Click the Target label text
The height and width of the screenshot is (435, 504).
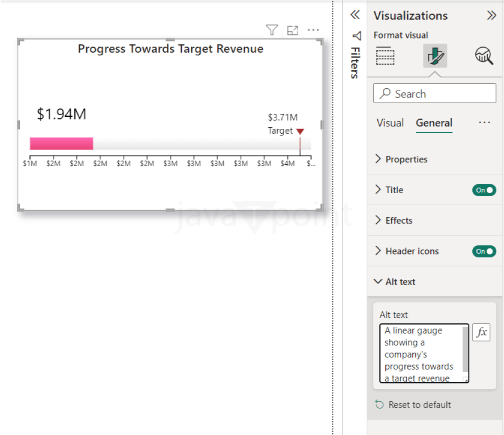tap(280, 131)
